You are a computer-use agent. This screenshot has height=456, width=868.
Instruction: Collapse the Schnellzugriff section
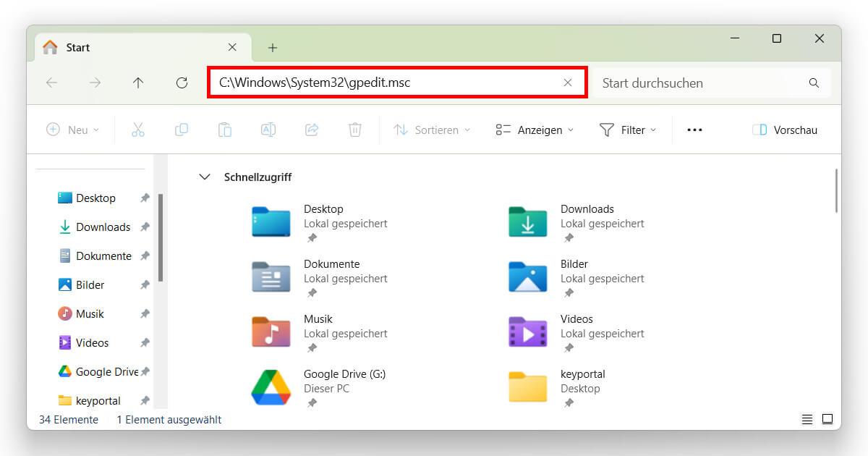click(205, 177)
